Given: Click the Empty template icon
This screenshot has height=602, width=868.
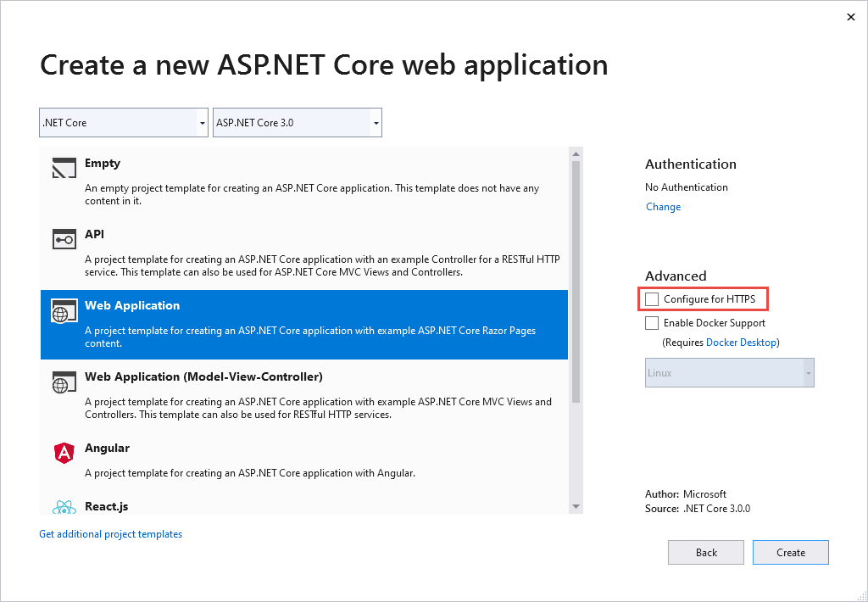Looking at the screenshot, I should (x=64, y=168).
